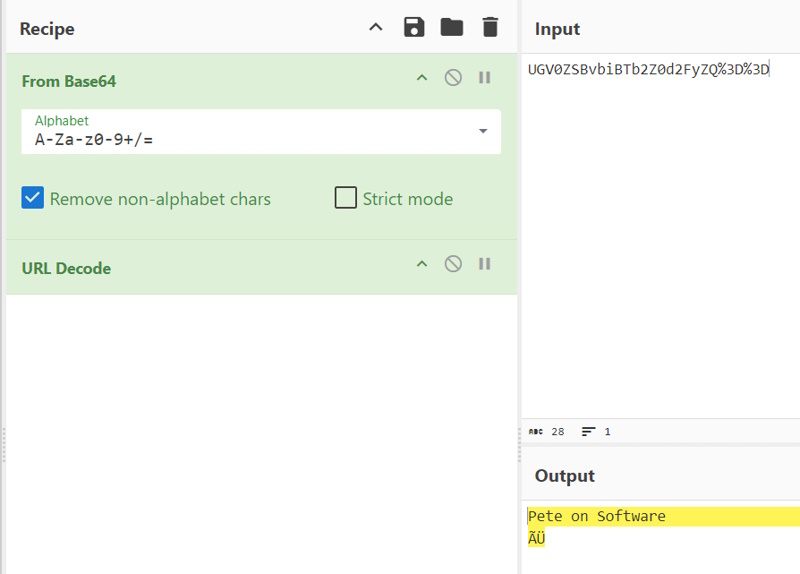Set breakpoint on URL Decode with pause icon
The image size is (800, 574).
pyautogui.click(x=485, y=264)
